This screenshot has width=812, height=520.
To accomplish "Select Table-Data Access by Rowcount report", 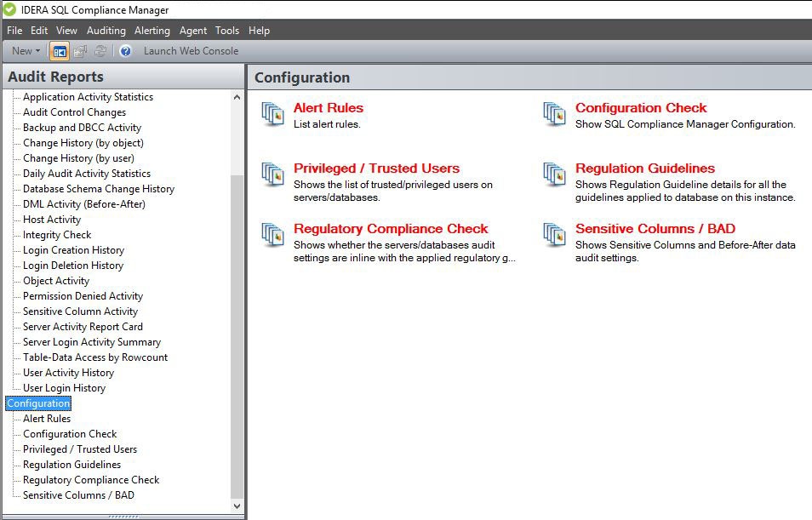I will click(95, 357).
